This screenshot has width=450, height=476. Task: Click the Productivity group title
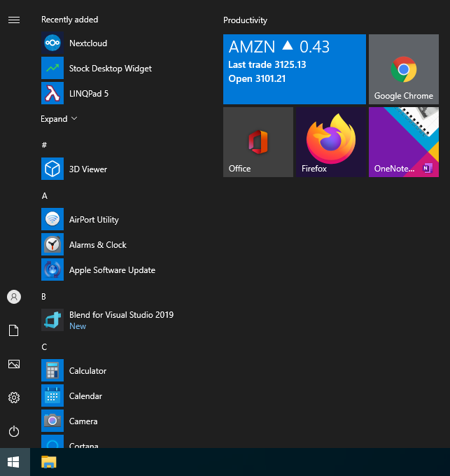pyautogui.click(x=245, y=20)
